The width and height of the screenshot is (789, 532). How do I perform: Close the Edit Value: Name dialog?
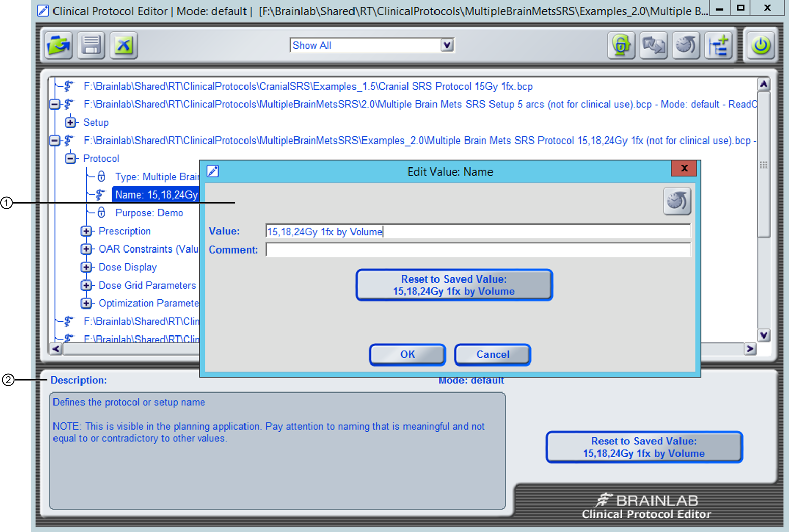pyautogui.click(x=684, y=168)
